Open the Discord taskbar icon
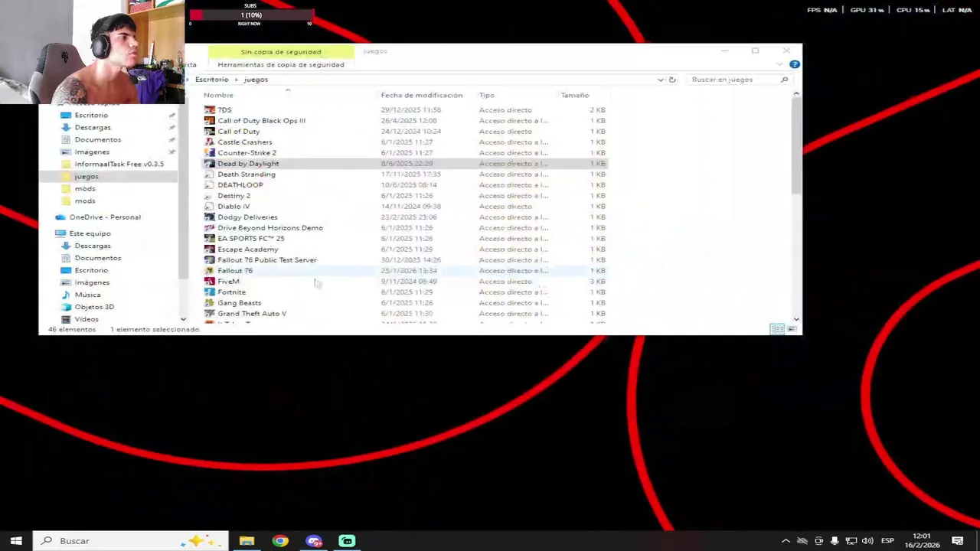The height and width of the screenshot is (551, 980). (x=314, y=541)
